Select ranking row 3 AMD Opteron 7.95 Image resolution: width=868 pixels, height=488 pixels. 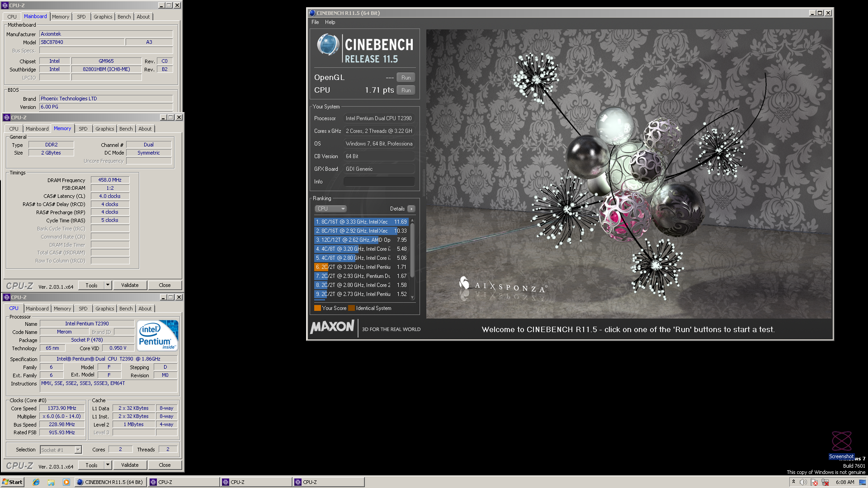361,240
